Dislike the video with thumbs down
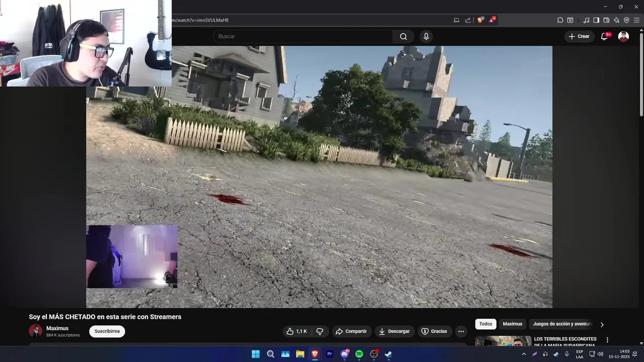Screen dimensions: 644x362 [320, 331]
